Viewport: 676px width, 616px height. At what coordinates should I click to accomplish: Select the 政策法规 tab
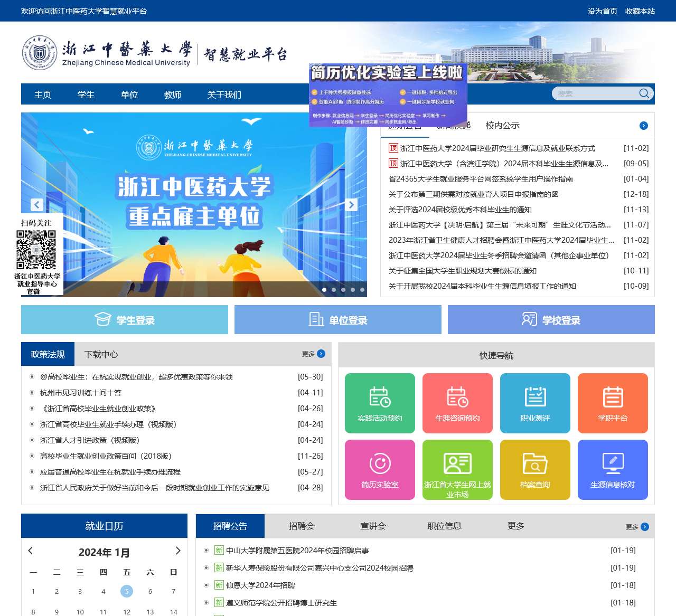48,354
